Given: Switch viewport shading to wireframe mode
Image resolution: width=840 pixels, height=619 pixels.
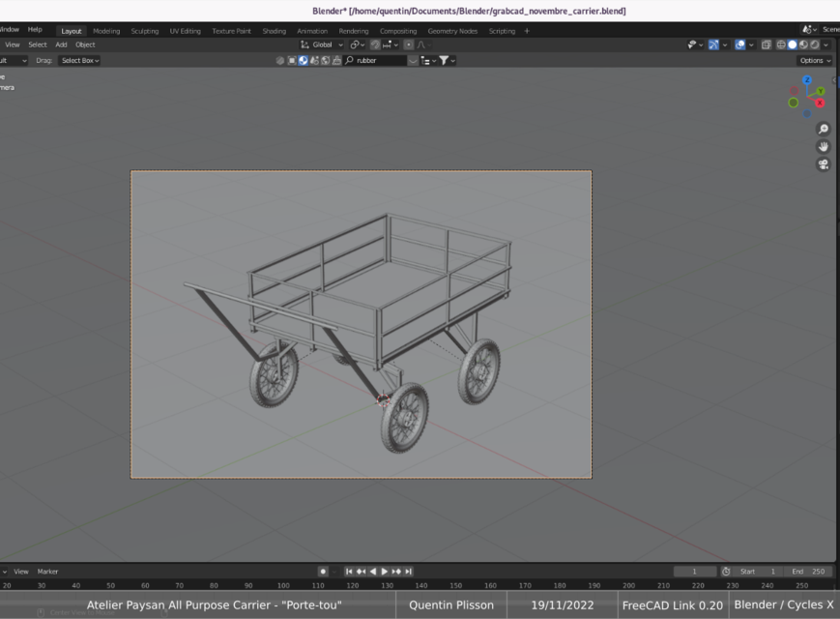Looking at the screenshot, I should (x=781, y=44).
